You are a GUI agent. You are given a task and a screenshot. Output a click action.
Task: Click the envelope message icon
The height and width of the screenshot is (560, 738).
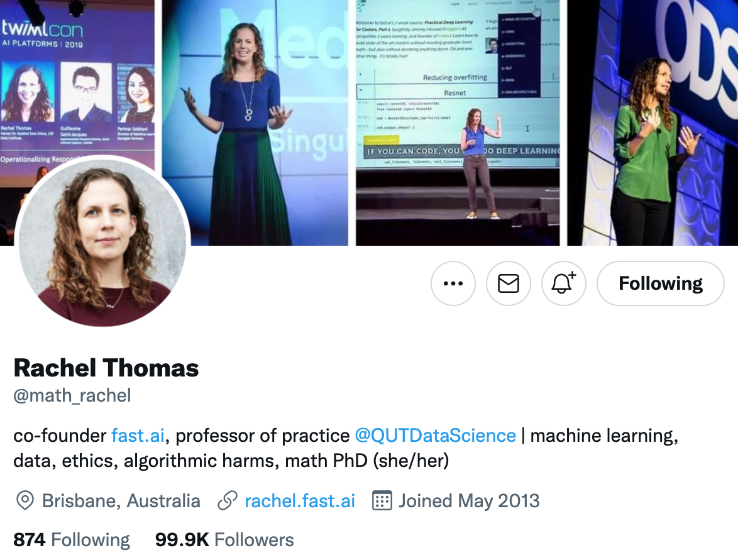(509, 283)
